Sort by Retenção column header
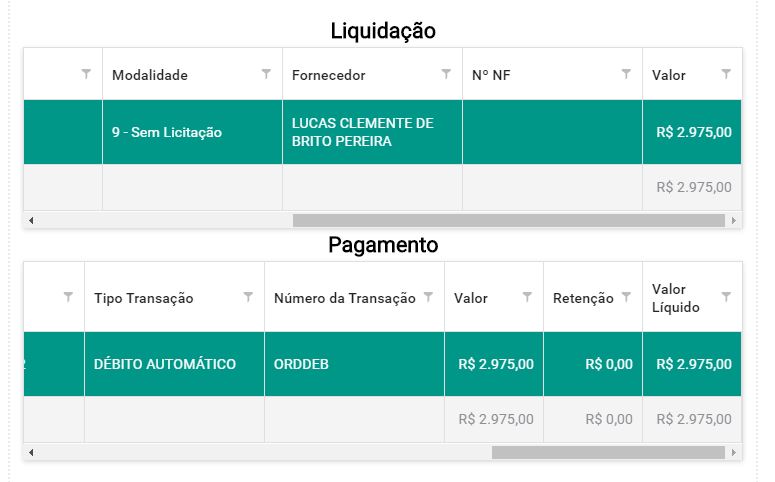The image size is (775, 482). [x=583, y=298]
